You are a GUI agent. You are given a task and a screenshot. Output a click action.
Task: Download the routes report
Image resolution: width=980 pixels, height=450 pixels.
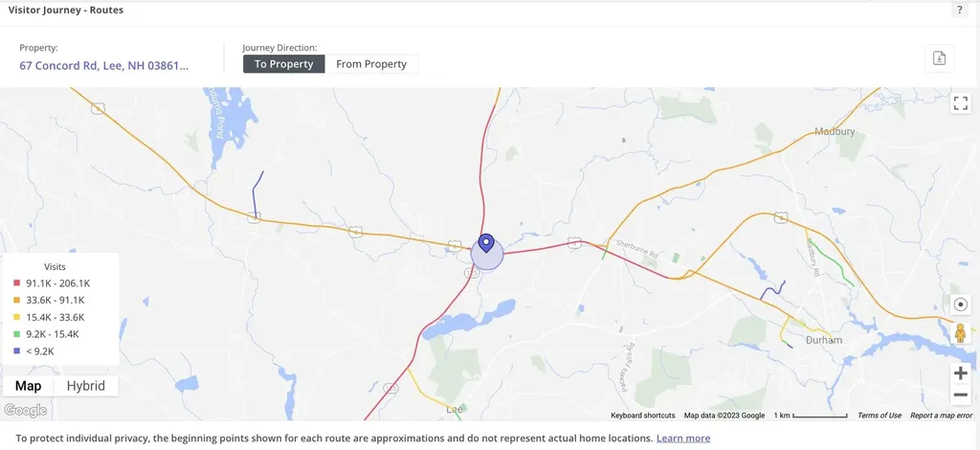939,58
